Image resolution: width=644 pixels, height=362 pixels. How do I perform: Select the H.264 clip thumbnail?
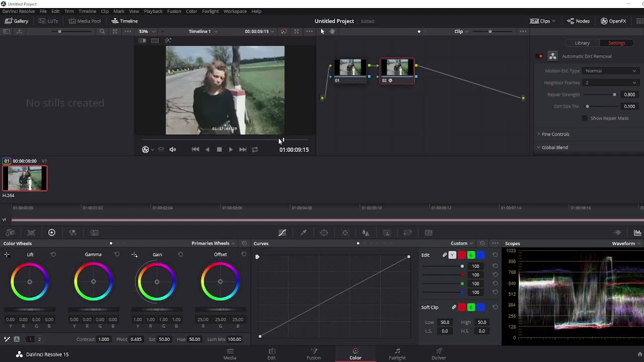point(25,178)
